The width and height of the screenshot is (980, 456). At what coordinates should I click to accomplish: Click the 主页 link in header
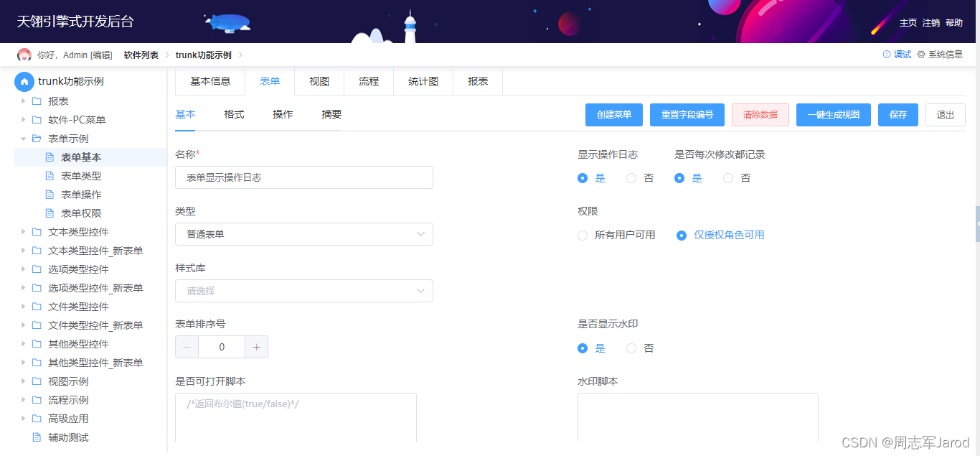click(x=908, y=23)
